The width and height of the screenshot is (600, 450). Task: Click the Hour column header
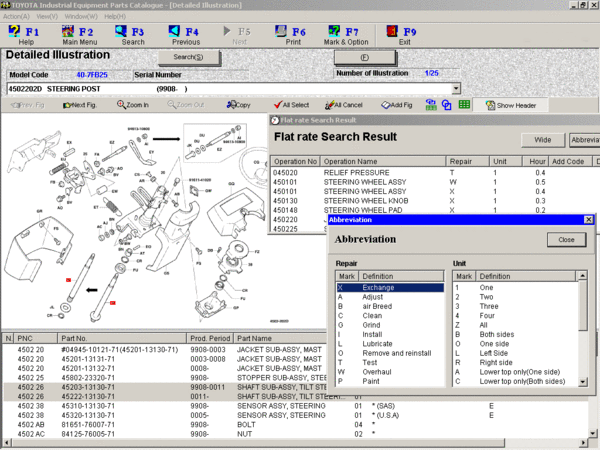535,161
